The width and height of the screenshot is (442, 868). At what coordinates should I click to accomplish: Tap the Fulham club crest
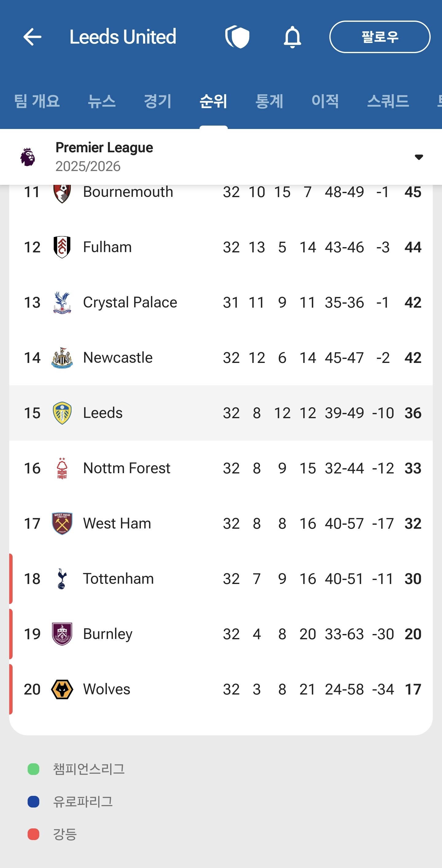62,247
